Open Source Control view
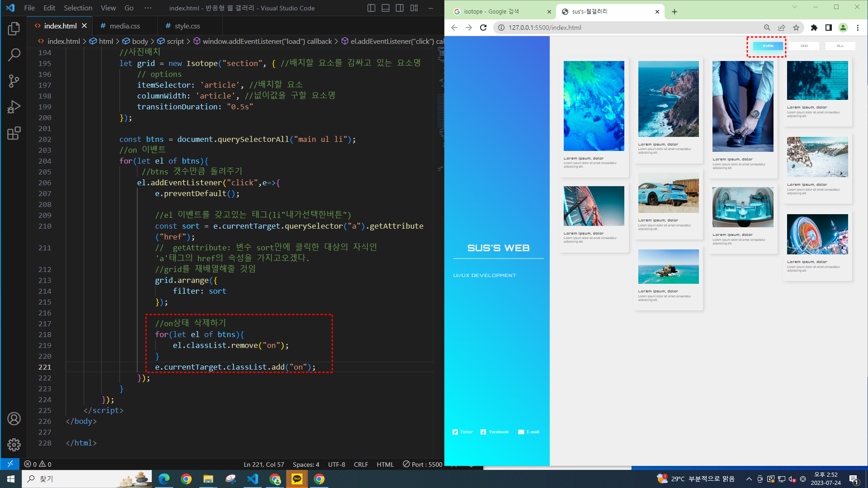This screenshot has width=868, height=488. point(14,81)
